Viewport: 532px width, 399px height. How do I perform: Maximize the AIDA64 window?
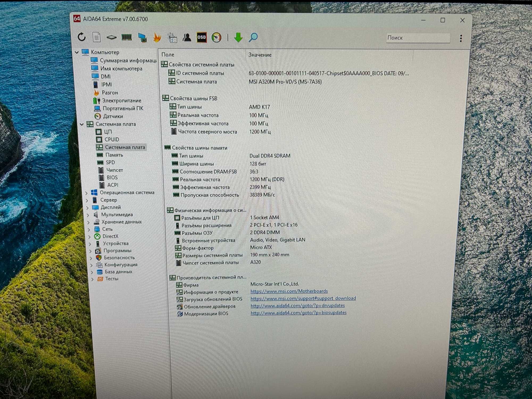[x=443, y=20]
